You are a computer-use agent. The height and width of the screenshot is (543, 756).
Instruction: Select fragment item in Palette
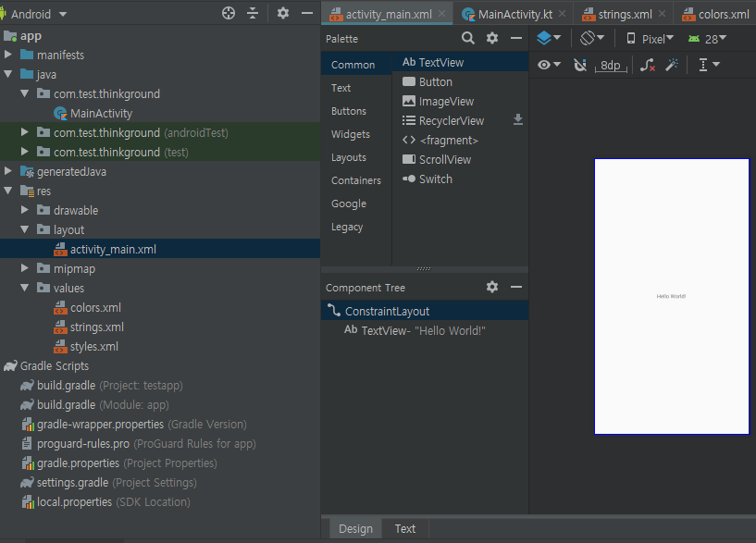(461, 141)
